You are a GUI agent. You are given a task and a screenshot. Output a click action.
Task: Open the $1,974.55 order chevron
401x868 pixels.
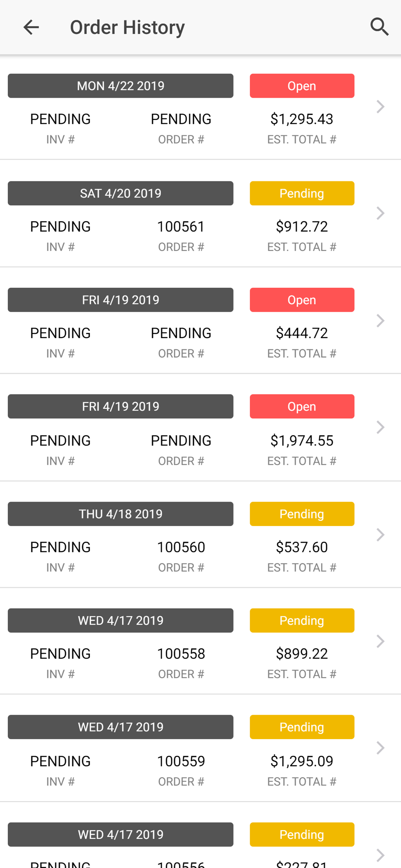click(x=380, y=427)
